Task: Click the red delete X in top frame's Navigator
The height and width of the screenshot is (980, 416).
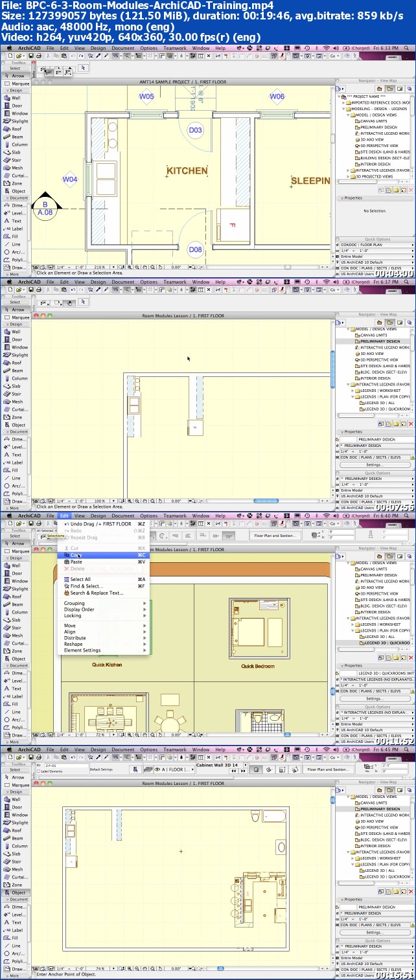Action: point(411,190)
